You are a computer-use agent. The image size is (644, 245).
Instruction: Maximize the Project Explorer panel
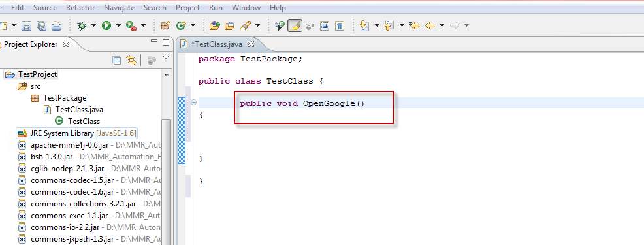[x=166, y=42]
